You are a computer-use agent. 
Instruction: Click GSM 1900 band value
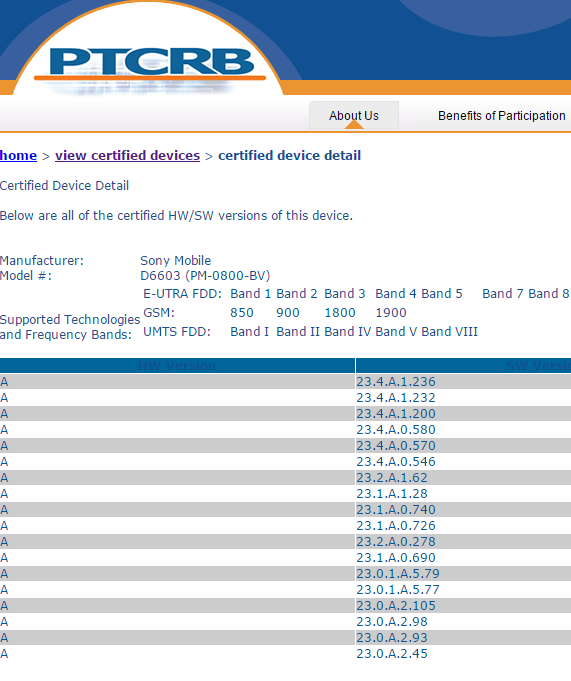[x=391, y=313]
